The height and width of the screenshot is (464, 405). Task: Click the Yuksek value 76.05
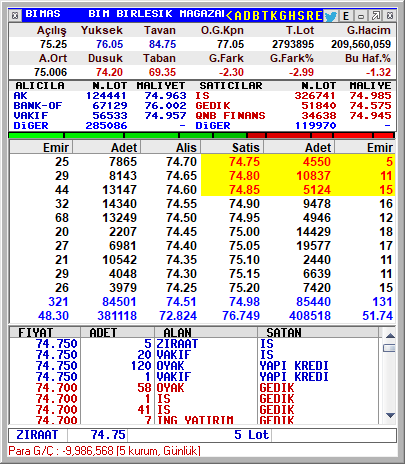click(x=109, y=44)
